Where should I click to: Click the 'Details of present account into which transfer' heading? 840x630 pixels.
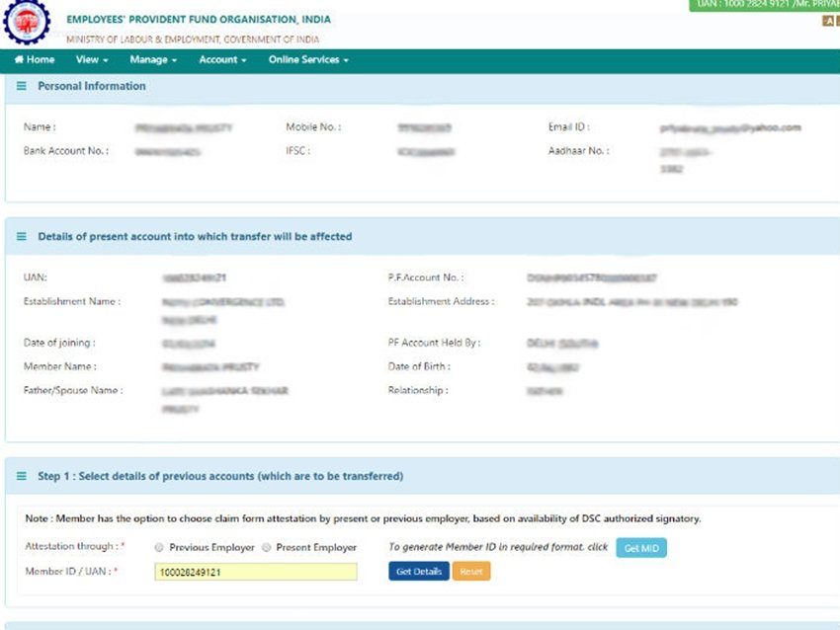(195, 236)
